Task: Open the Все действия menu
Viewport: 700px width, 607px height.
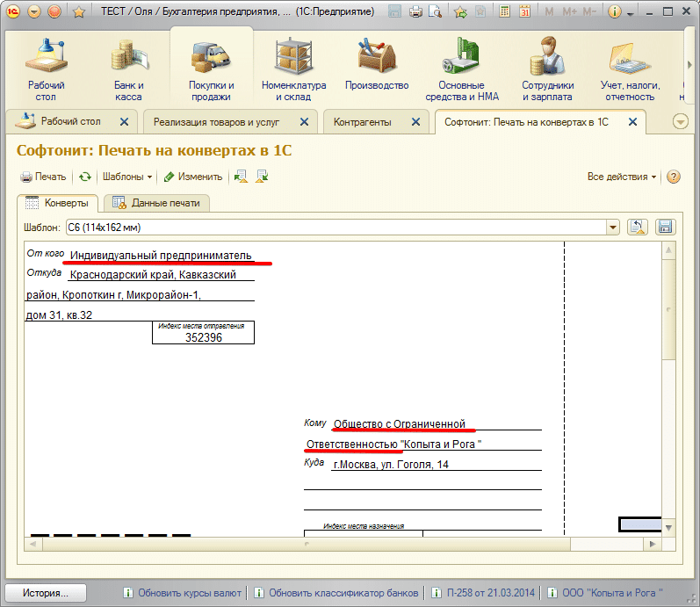Action: point(622,177)
